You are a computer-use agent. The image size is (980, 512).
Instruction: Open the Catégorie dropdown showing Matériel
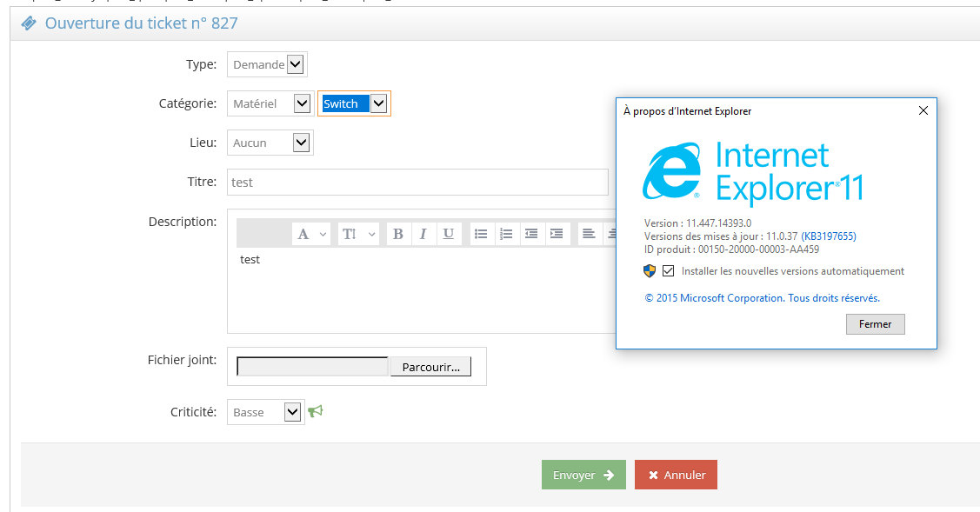tap(270, 103)
